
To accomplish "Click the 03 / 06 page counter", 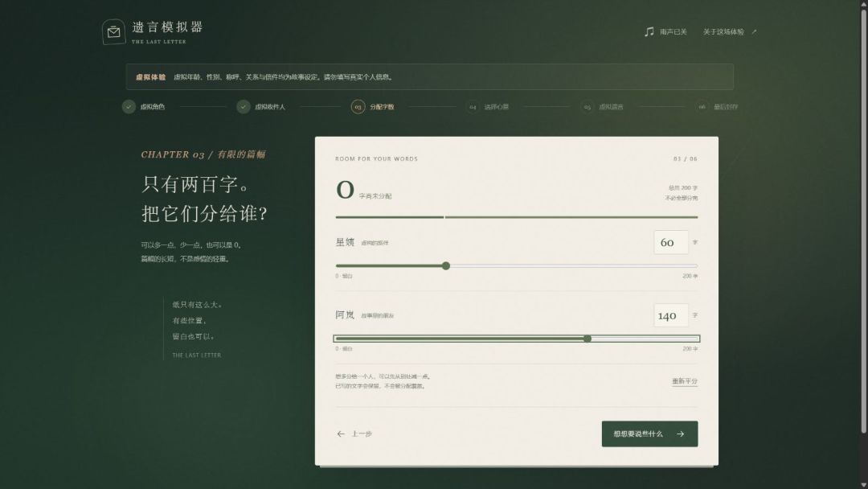I will coord(686,159).
